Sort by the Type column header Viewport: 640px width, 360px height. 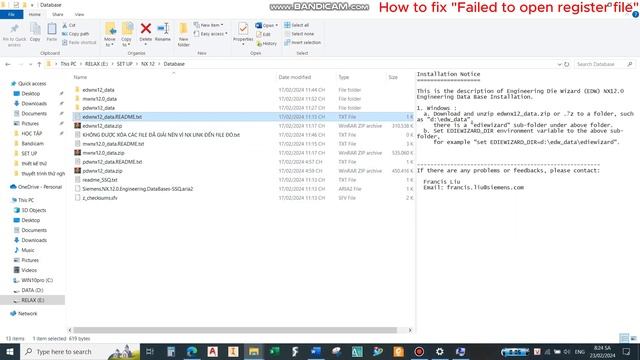click(x=344, y=77)
